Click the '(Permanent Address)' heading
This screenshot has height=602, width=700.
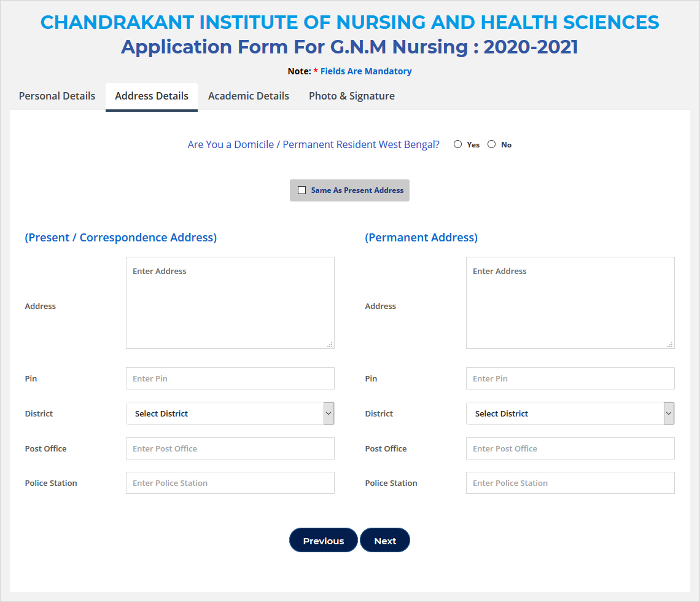point(421,238)
